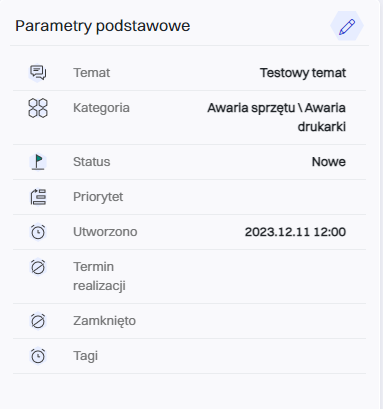383x409 pixels.
Task: Click the 'Termin realizacji' label
Action: click(x=99, y=276)
